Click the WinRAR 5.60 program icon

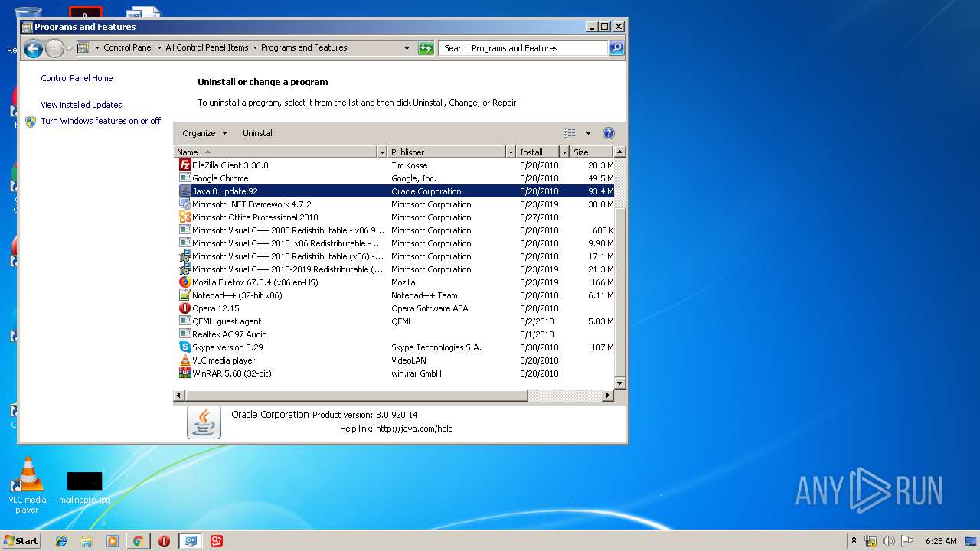click(x=185, y=373)
